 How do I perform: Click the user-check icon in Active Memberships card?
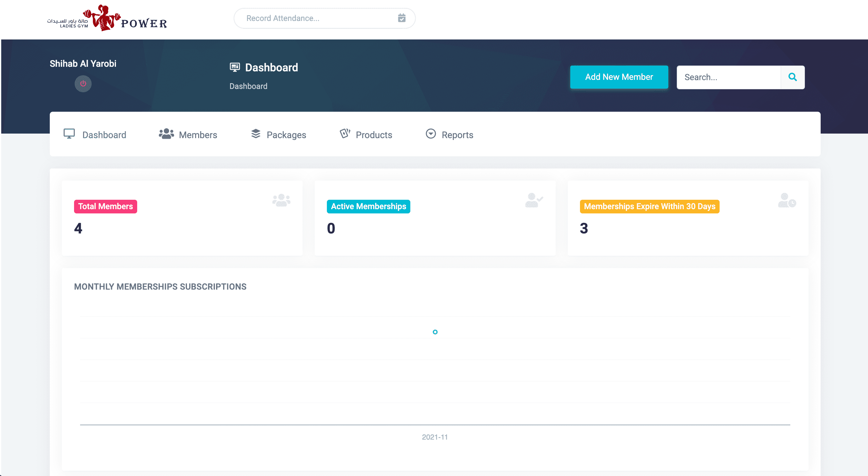[x=534, y=200]
